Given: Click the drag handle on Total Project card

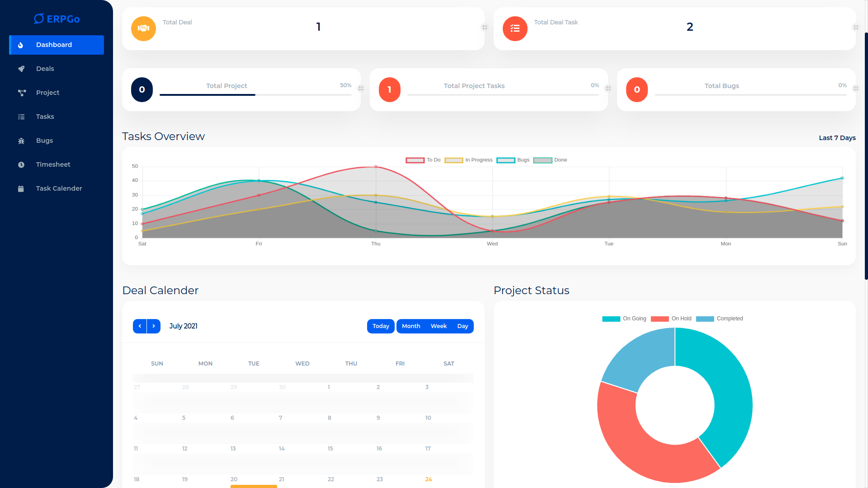Looking at the screenshot, I should 361,89.
